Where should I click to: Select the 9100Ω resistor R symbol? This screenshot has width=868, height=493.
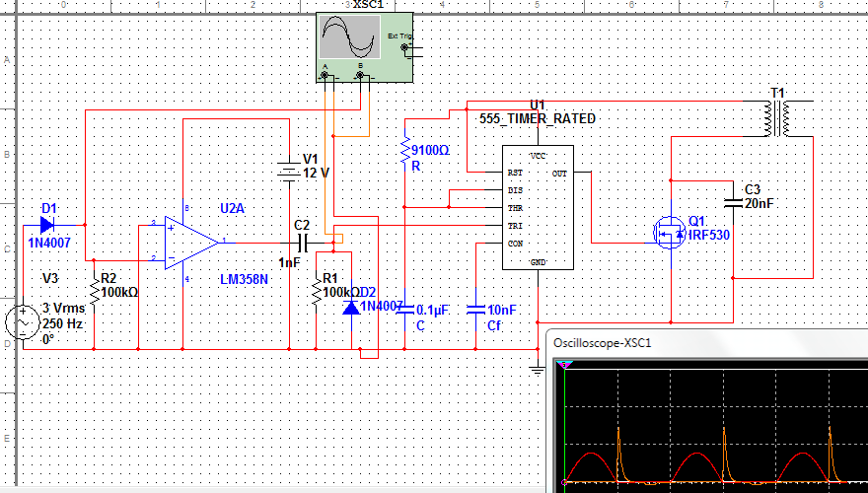coord(404,151)
